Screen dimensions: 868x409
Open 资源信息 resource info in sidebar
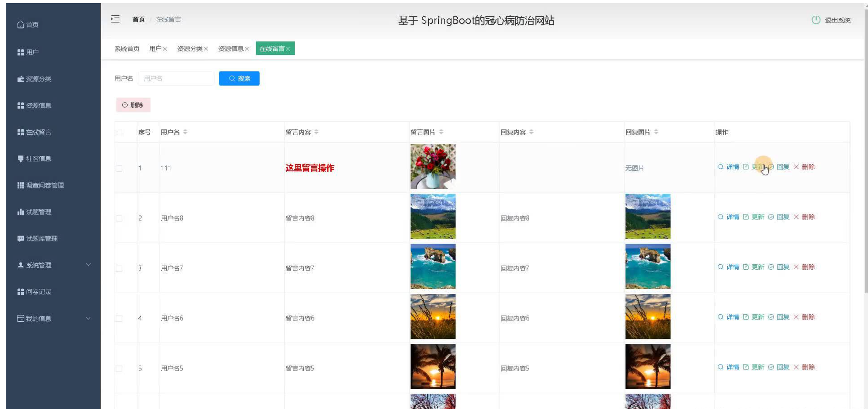[x=34, y=105]
